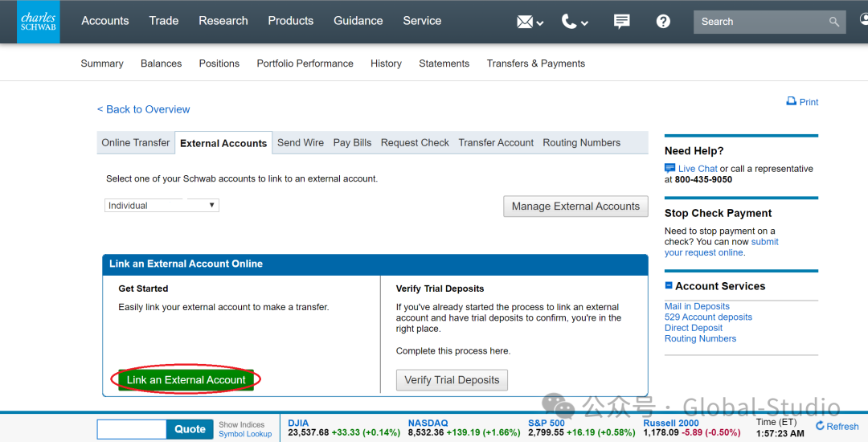868x442 pixels.
Task: Open the Service menu
Action: tap(422, 21)
